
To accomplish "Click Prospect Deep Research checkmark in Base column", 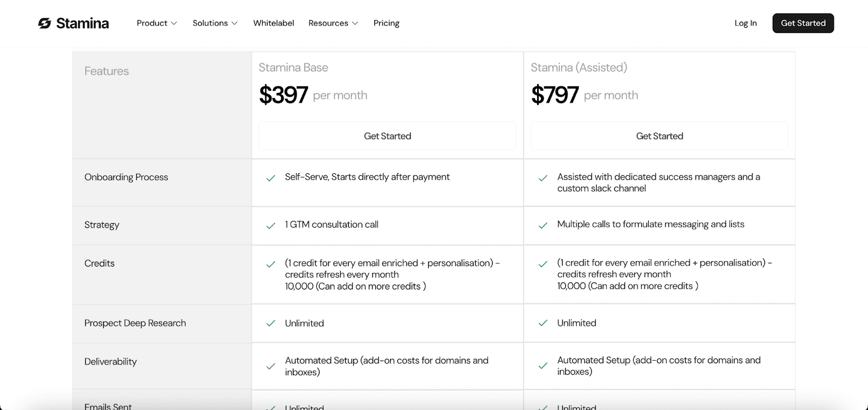I will (271, 323).
